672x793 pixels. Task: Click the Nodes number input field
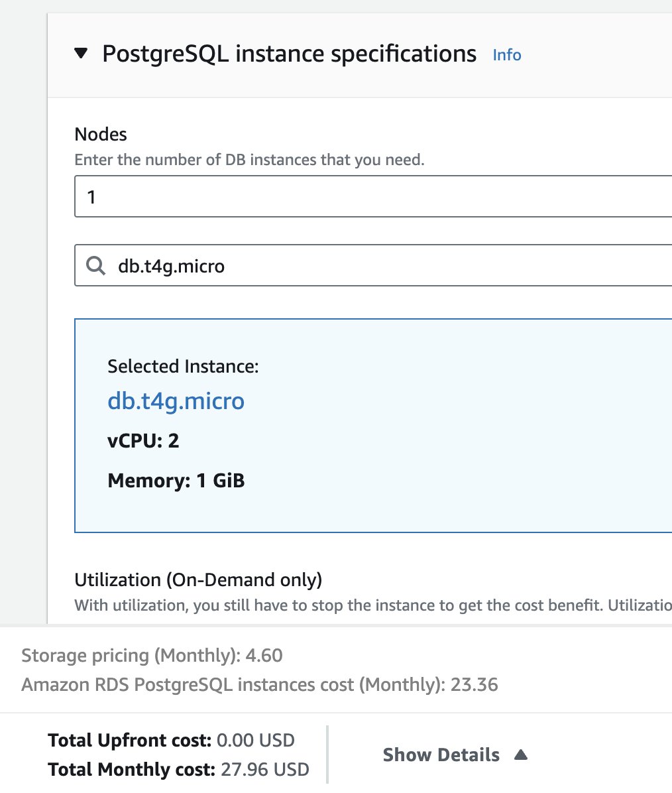tap(373, 196)
